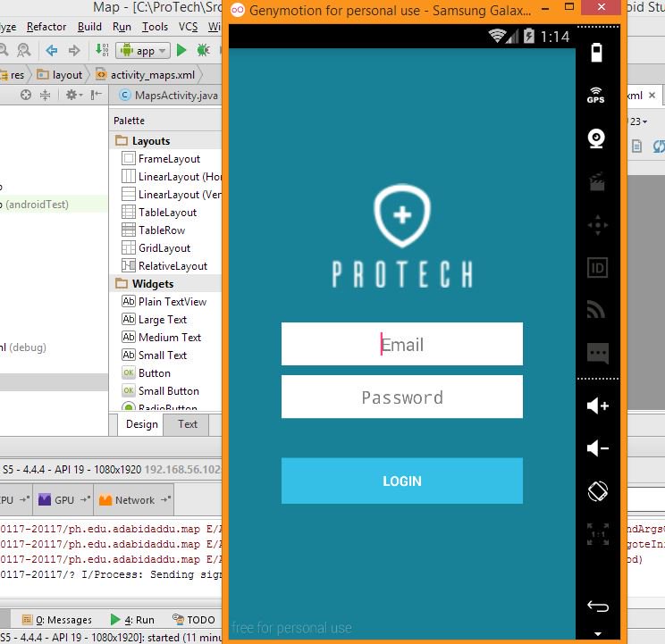The width and height of the screenshot is (665, 644).
Task: Open the Genymotion SMS message widget
Action: (x=598, y=353)
